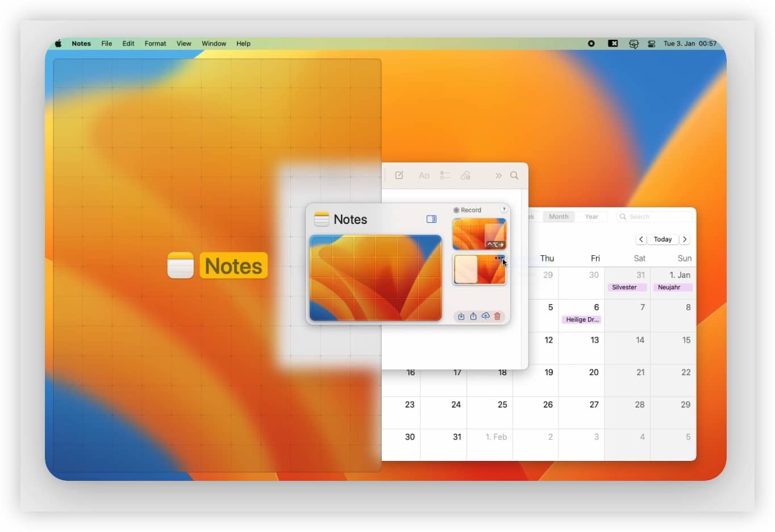The width and height of the screenshot is (775, 532).
Task: Click the date and time in menu bar
Action: click(690, 43)
